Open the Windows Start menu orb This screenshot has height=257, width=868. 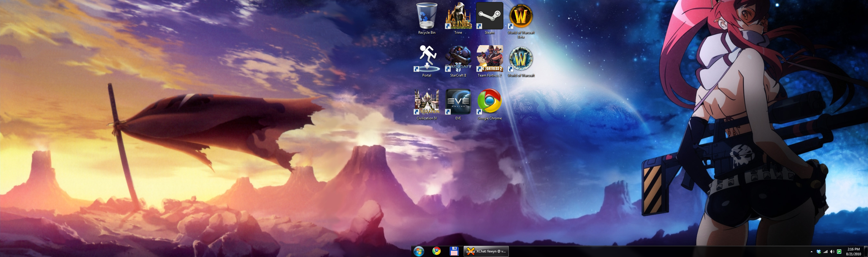click(x=419, y=251)
